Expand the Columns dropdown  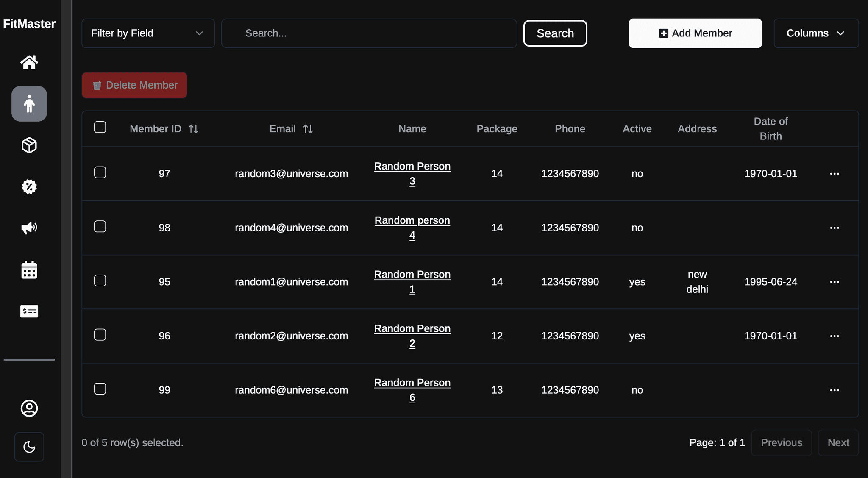click(x=816, y=33)
